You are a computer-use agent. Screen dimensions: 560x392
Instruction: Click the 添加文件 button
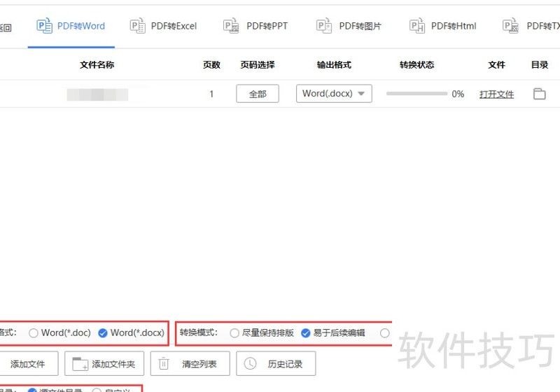(27, 363)
